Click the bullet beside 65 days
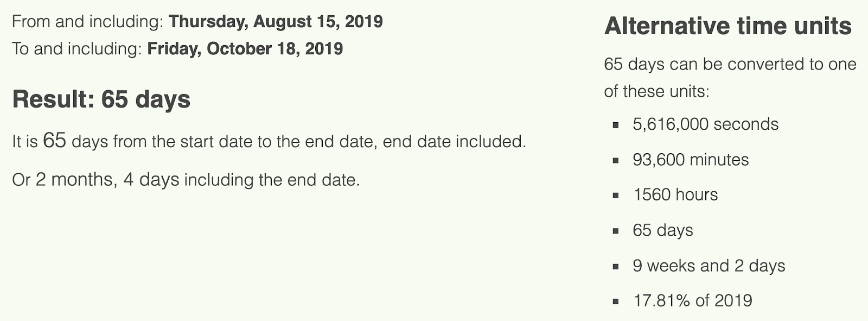The image size is (868, 321). 616,231
